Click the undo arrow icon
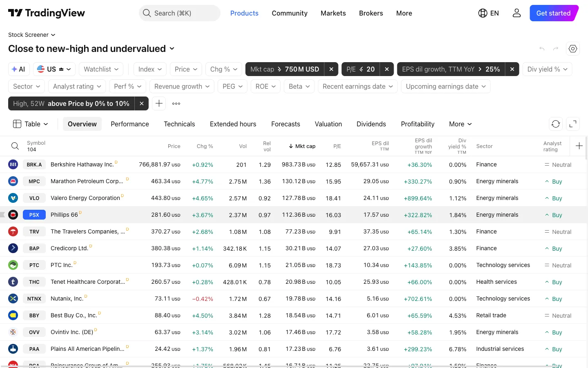Image resolution: width=588 pixels, height=368 pixels. point(542,49)
